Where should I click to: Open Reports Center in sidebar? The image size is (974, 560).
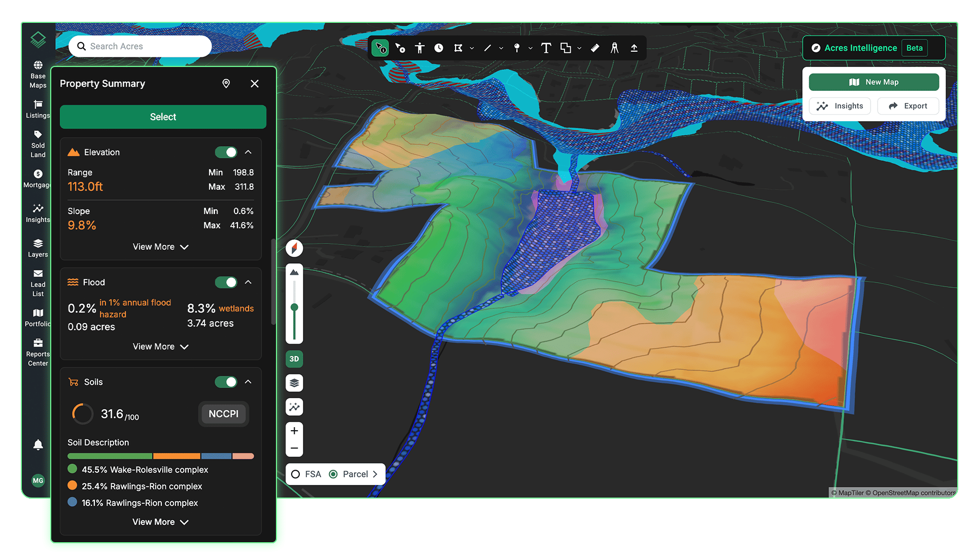tap(38, 353)
